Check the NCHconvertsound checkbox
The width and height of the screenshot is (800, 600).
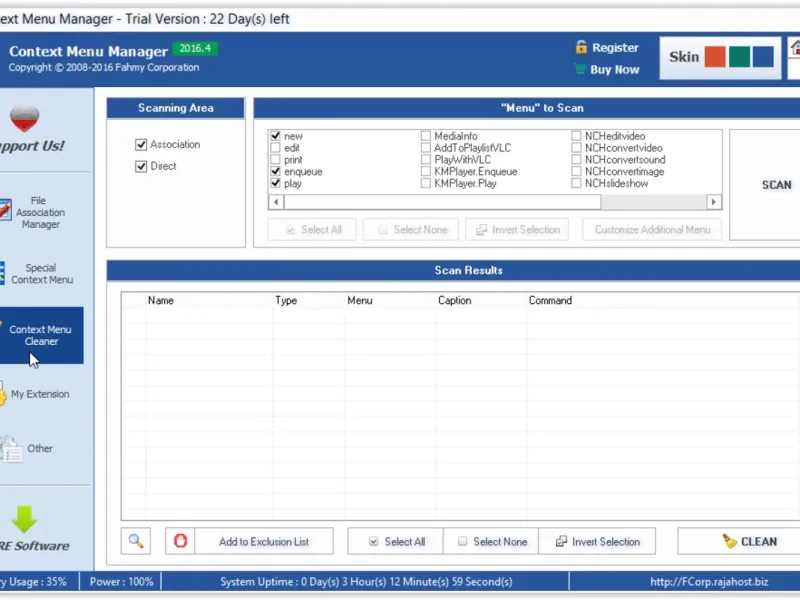coord(576,159)
